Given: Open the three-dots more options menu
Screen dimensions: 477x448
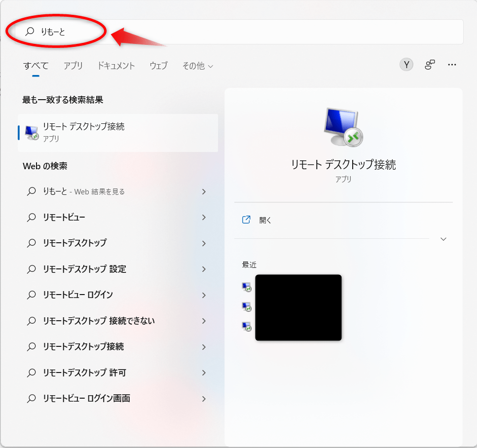Looking at the screenshot, I should click(452, 65).
